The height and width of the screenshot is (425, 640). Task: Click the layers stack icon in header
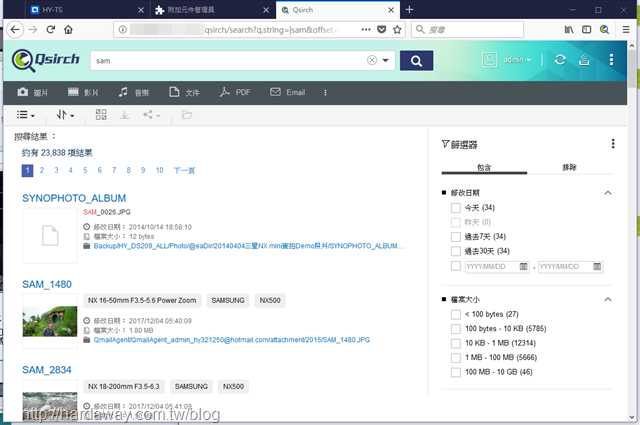[584, 60]
